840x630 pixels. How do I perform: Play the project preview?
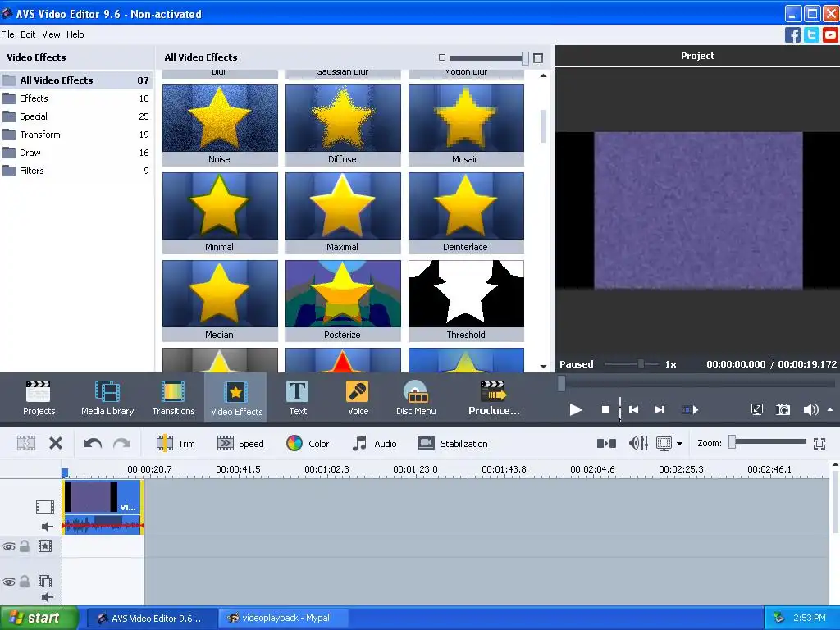(576, 410)
